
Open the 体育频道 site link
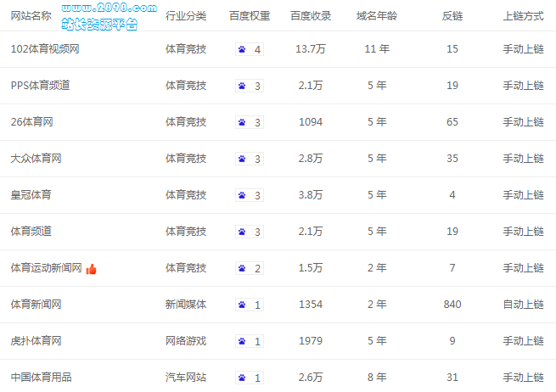(31, 232)
